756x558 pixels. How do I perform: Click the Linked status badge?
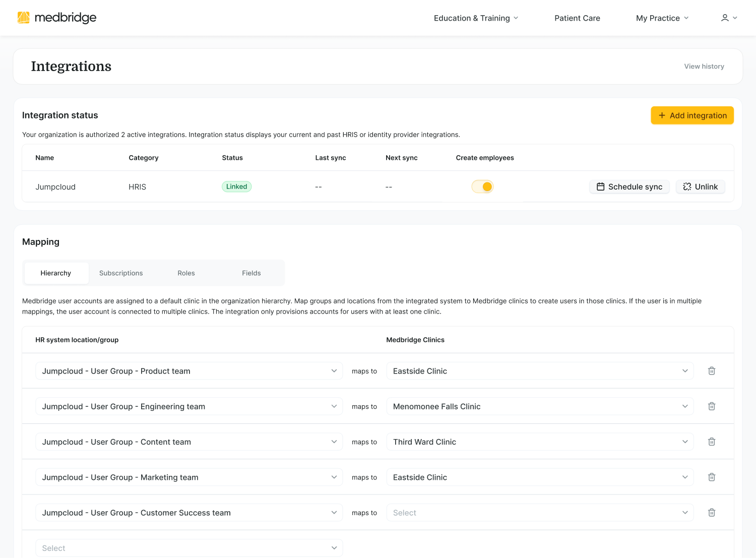(236, 187)
